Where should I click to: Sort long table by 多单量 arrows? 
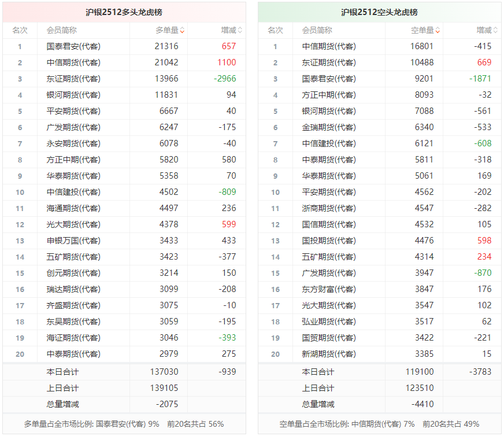click(182, 31)
